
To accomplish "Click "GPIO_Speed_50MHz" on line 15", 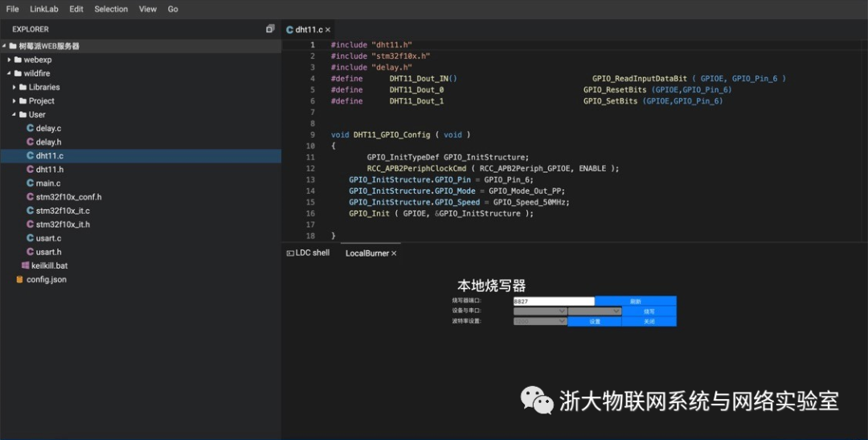I will click(x=529, y=202).
